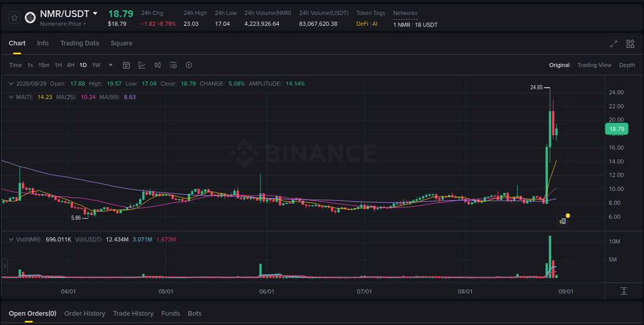
Task: Toggle the favorite star for NMR/USDT
Action: [14, 17]
